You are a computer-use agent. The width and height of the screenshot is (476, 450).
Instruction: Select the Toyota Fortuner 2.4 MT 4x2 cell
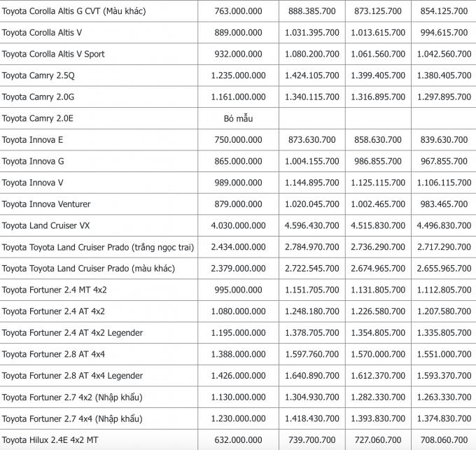point(53,290)
